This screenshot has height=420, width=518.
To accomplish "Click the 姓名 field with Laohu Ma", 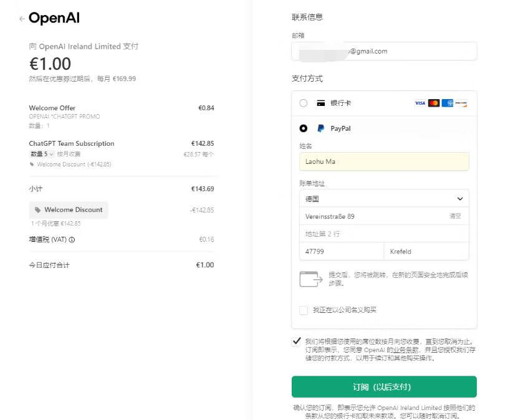I will click(384, 161).
